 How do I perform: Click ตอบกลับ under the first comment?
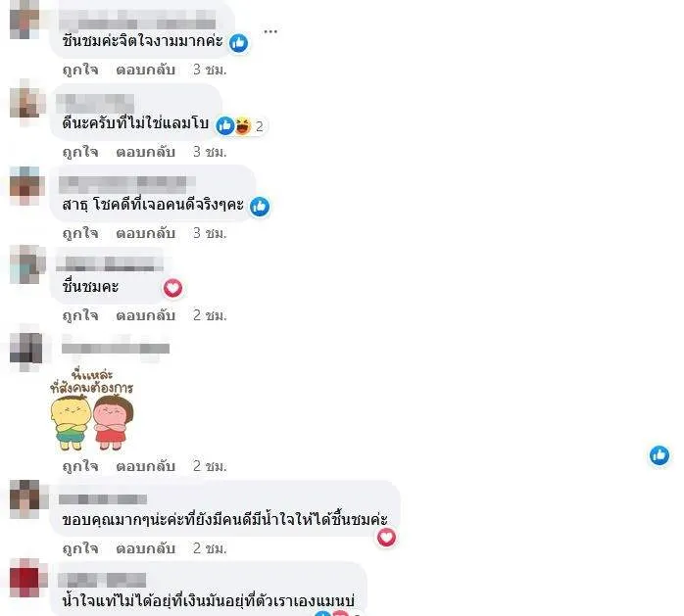tap(146, 70)
